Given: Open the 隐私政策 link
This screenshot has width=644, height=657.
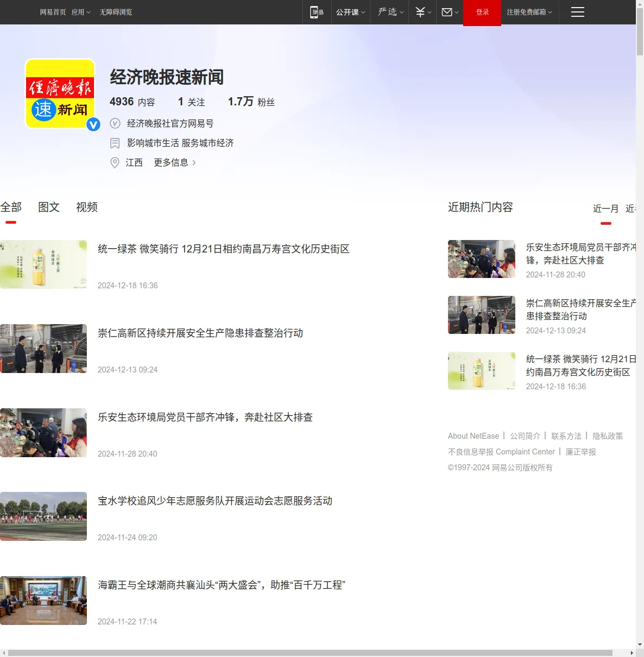Looking at the screenshot, I should pos(608,436).
